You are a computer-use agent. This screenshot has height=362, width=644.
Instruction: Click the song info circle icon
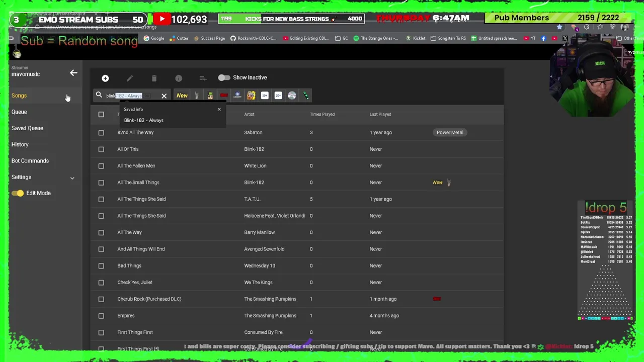point(179,78)
